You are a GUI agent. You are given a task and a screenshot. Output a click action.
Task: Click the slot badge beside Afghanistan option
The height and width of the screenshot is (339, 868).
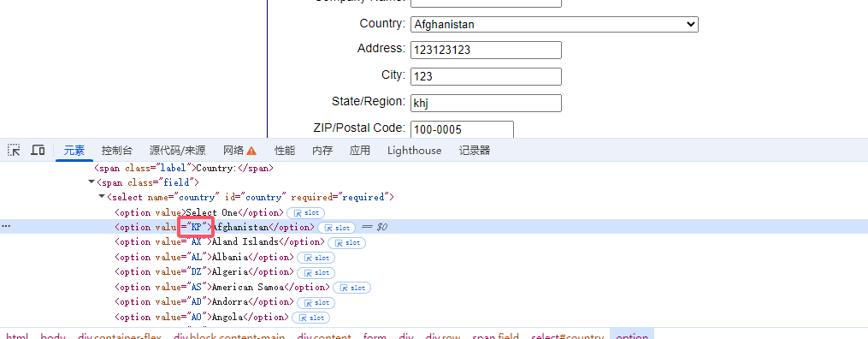(x=337, y=228)
